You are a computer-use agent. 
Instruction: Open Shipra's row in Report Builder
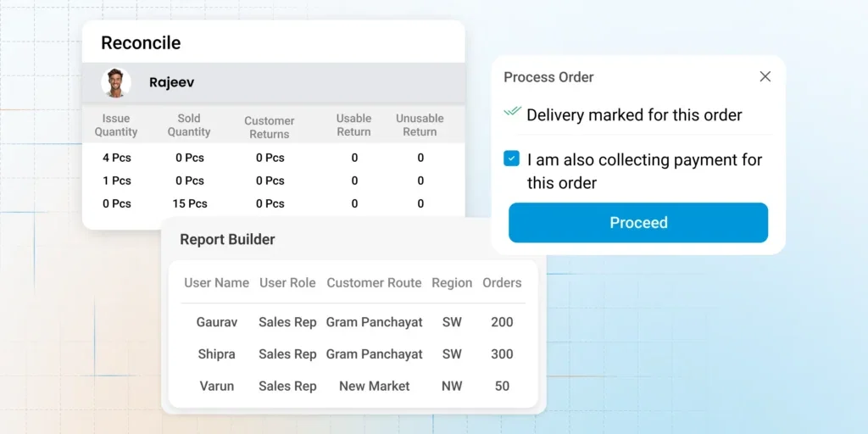(217, 354)
